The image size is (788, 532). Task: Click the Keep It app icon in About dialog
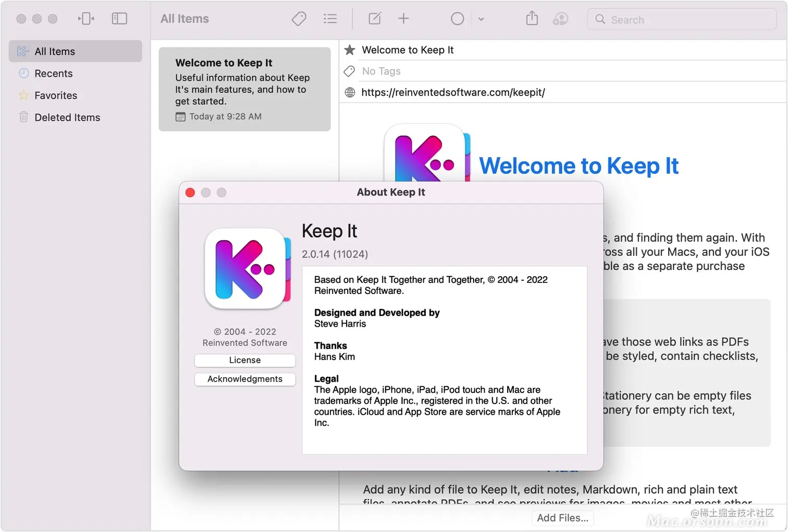pyautogui.click(x=248, y=269)
